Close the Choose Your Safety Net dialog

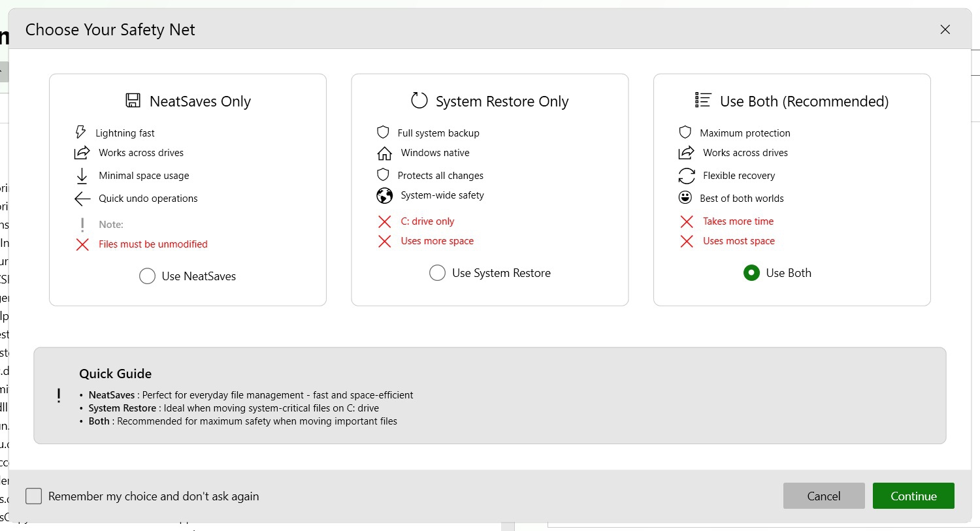[945, 29]
